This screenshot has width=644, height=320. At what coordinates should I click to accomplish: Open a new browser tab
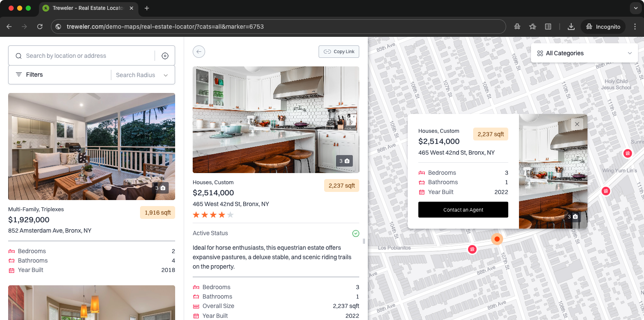tap(147, 8)
